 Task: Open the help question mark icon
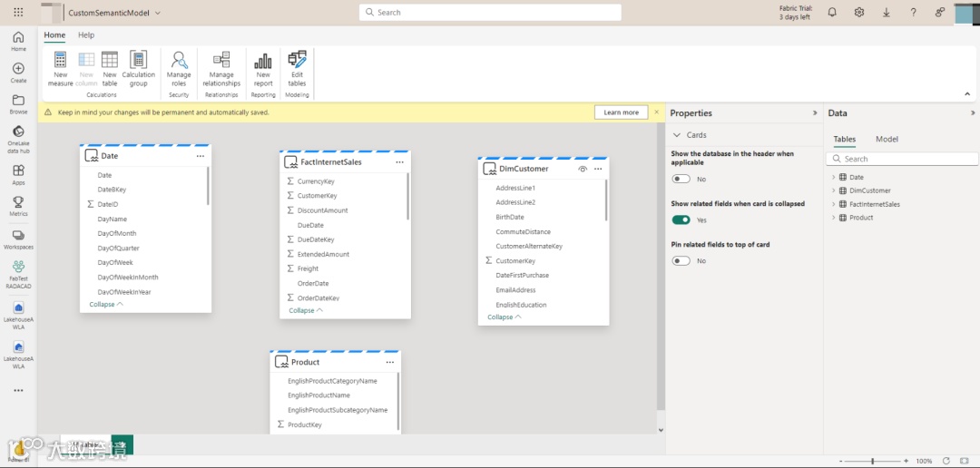coord(913,13)
